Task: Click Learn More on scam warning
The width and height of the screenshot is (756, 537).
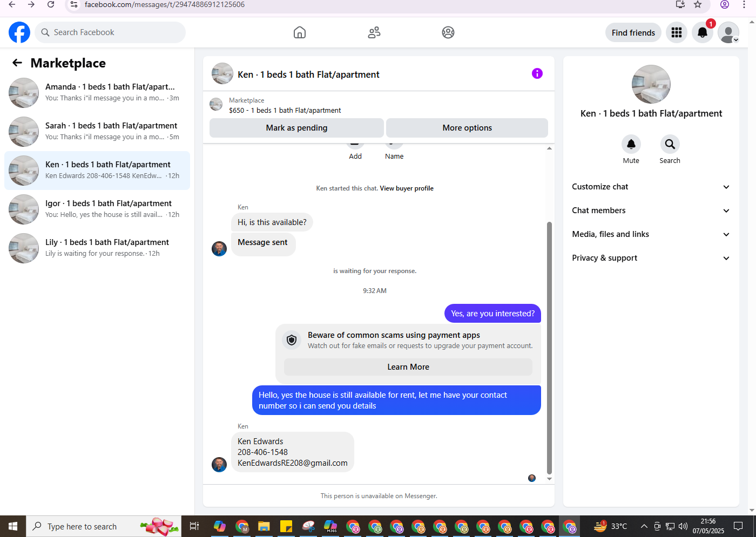Action: coord(408,367)
